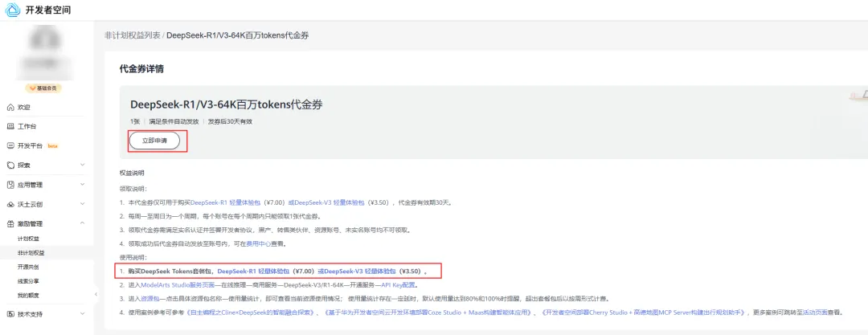Click the 应用管理 sidebar icon
Screen dimensions: 868x335
click(x=10, y=185)
